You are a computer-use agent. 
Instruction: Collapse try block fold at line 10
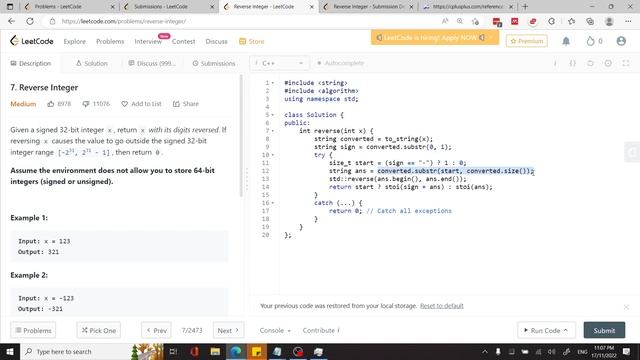(273, 155)
